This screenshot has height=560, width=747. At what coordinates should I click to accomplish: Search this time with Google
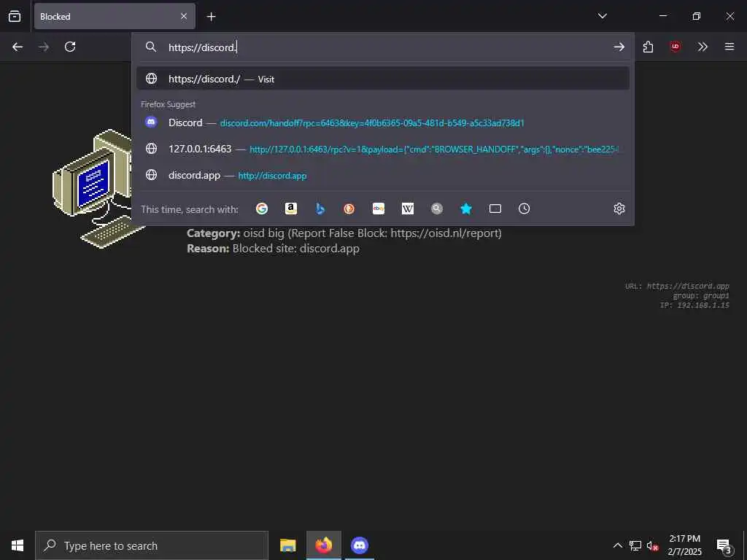(x=262, y=209)
